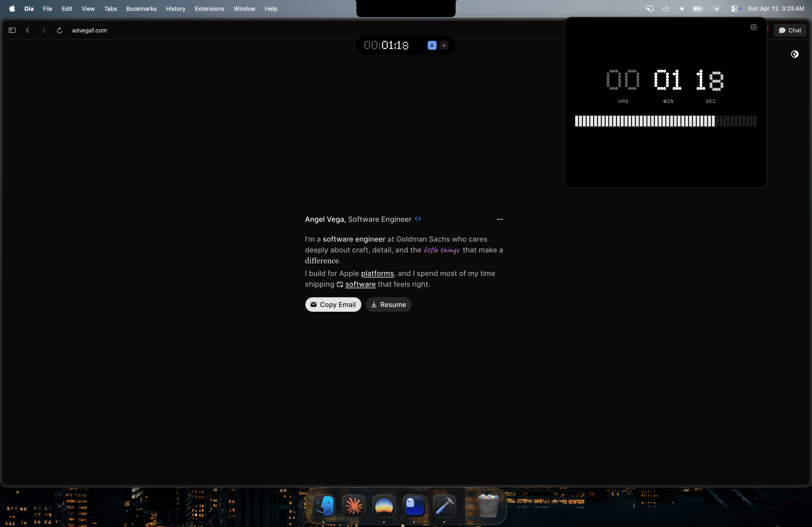Download resume via Resume button
Image resolution: width=812 pixels, height=527 pixels.
388,304
